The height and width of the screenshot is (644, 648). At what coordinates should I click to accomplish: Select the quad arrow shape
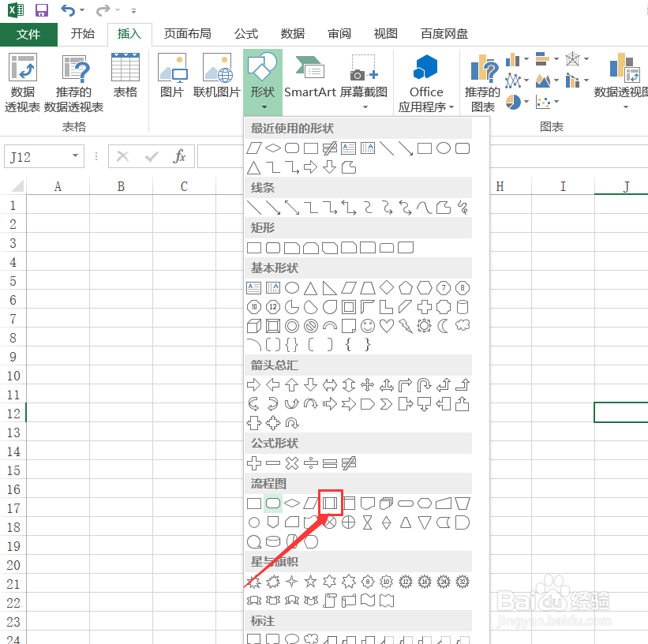[x=367, y=385]
